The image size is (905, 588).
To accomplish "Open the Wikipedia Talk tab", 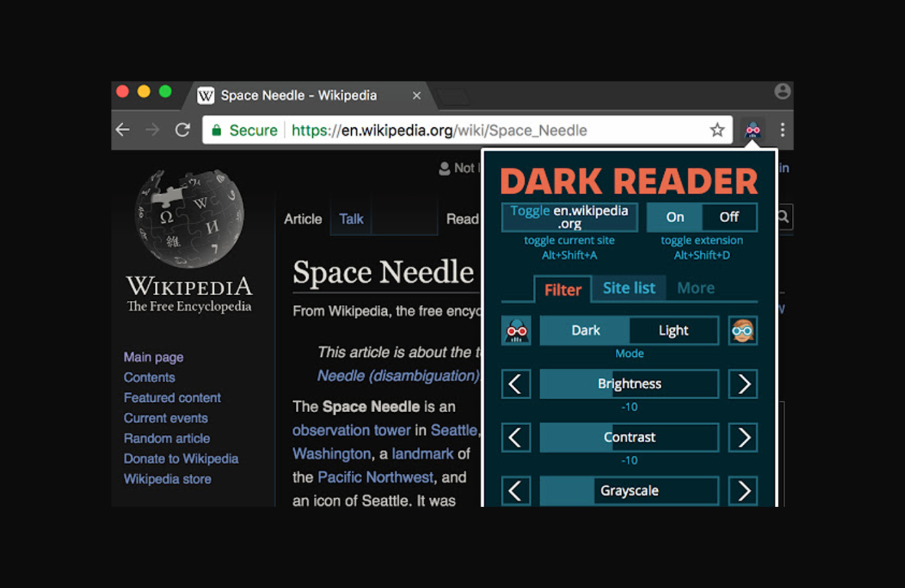I will pos(351,219).
